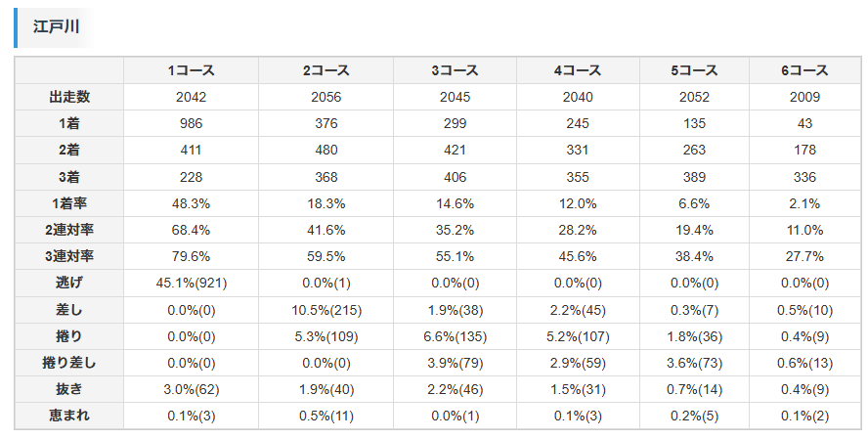Click the 3.6%(73) 捲り差し cell
Viewport: 868px width, 439px height.
point(695,363)
